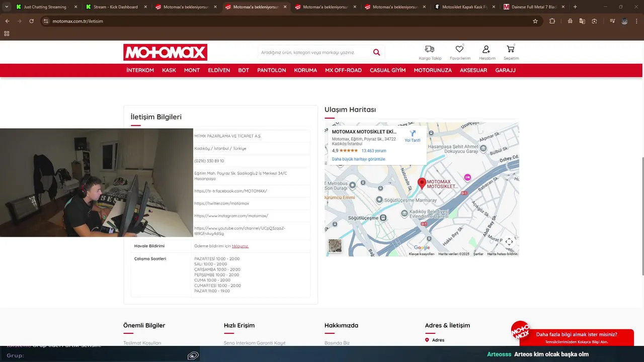Open the browser extensions puzzle icon
Screen dimensions: 644x362
tap(552, 21)
